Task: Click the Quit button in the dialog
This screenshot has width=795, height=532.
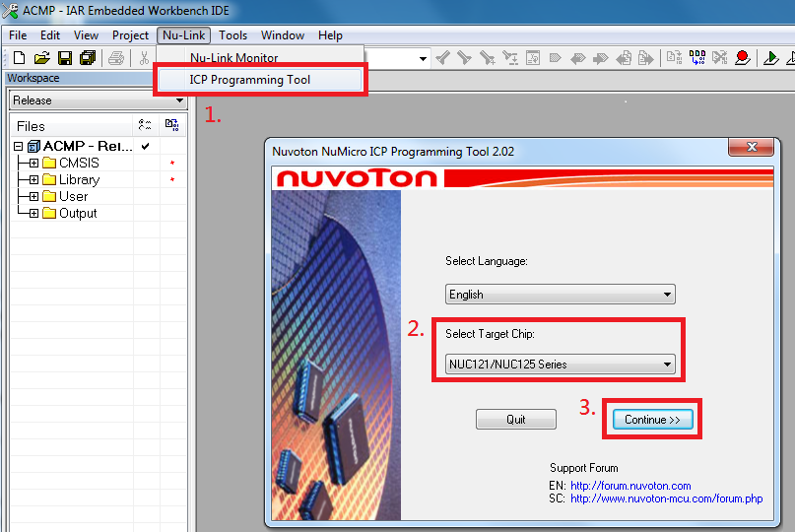Action: pyautogui.click(x=515, y=419)
